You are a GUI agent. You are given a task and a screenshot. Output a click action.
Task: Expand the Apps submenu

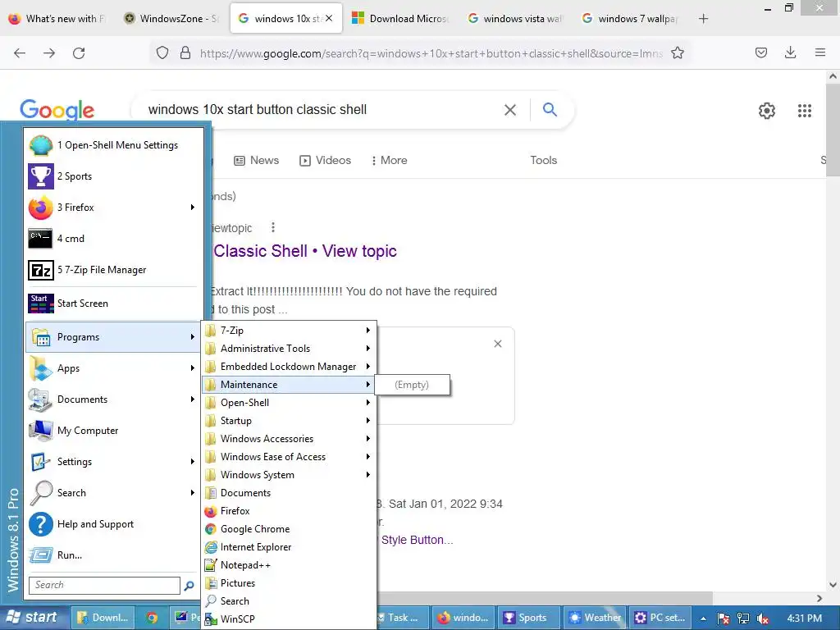[112, 368]
